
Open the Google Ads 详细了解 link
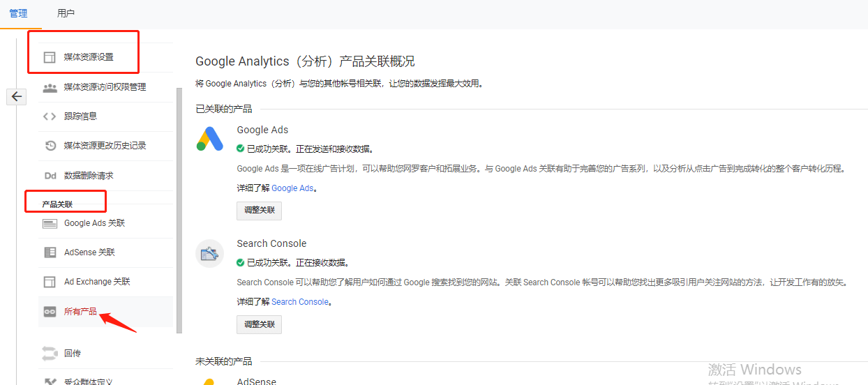[x=292, y=188]
